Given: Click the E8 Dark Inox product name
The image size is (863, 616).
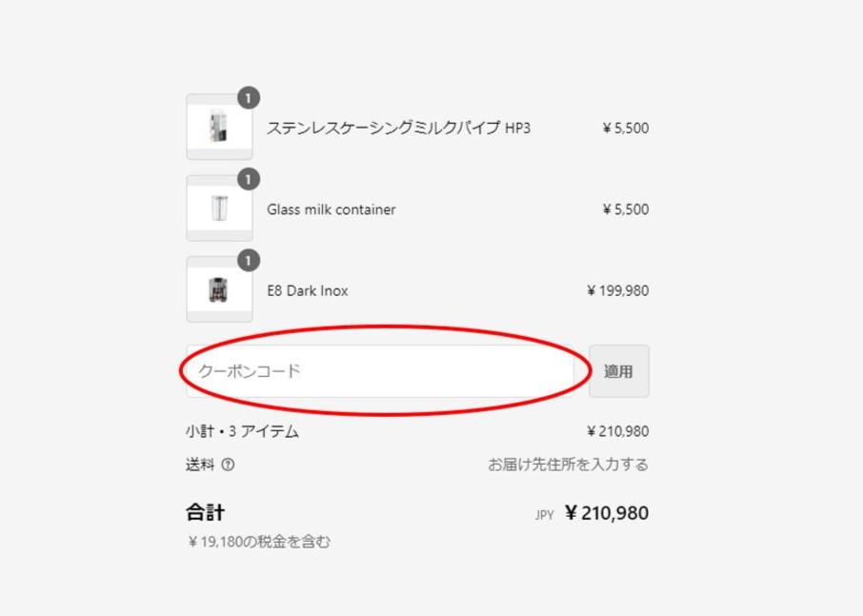Looking at the screenshot, I should tap(307, 290).
